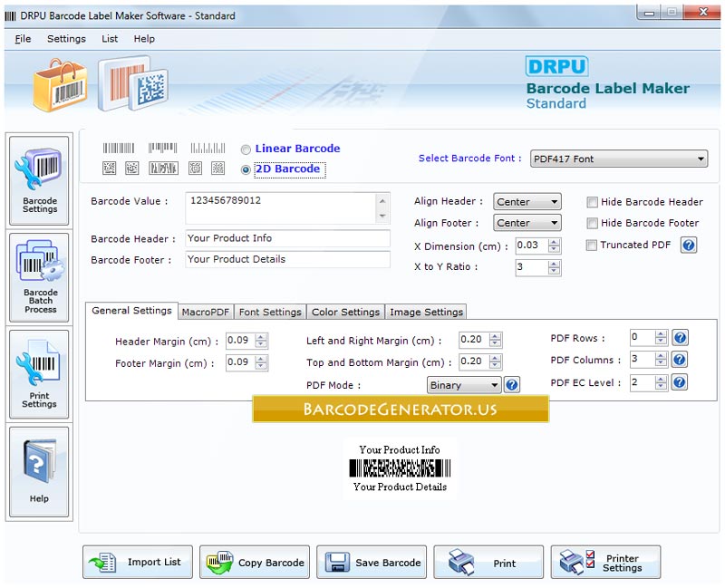Click the Save Barcode button
The image size is (725, 588).
[372, 562]
